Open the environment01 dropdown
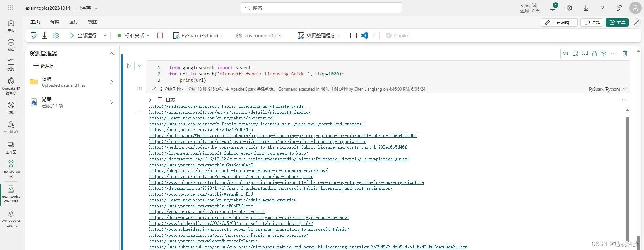The image size is (644, 250). (x=260, y=35)
